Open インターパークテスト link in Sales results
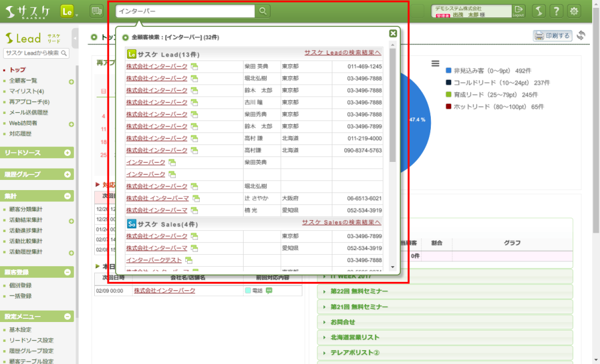 point(154,260)
